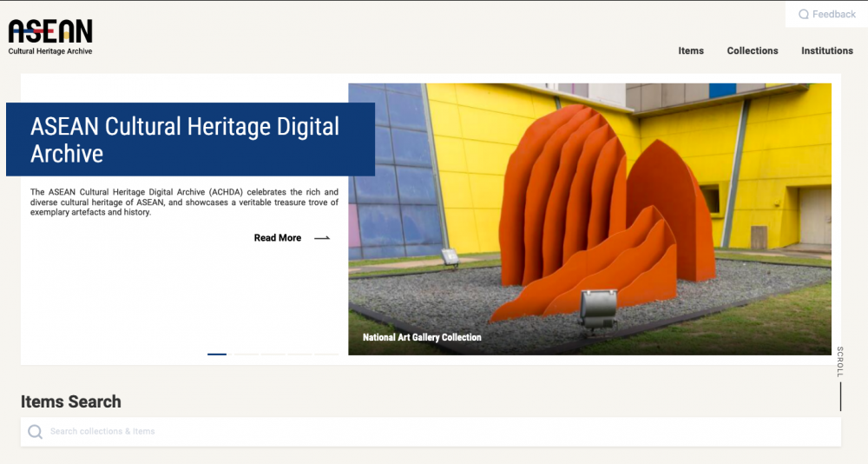Jump to the fifth carousel slide indicator
Image resolution: width=868 pixels, height=464 pixels.
click(x=326, y=354)
